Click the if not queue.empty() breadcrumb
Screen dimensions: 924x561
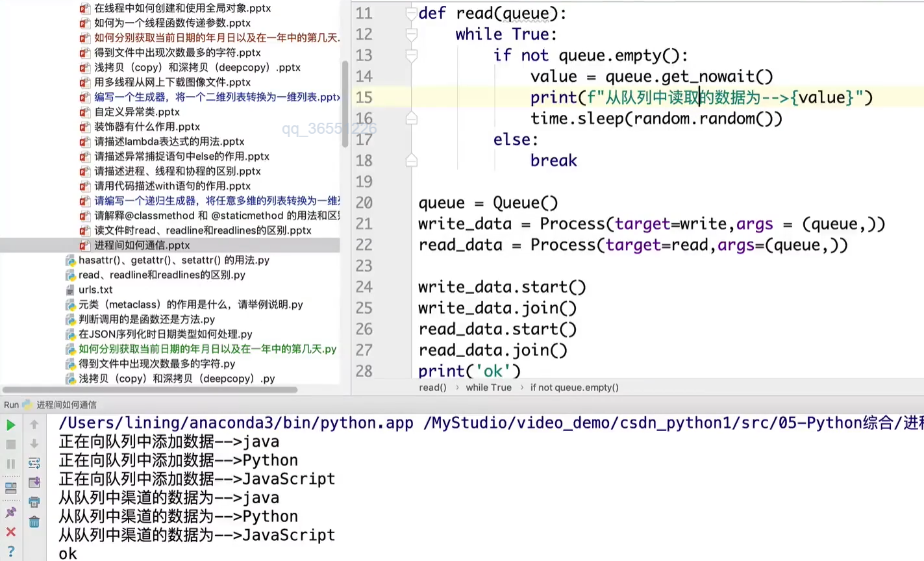coord(574,388)
